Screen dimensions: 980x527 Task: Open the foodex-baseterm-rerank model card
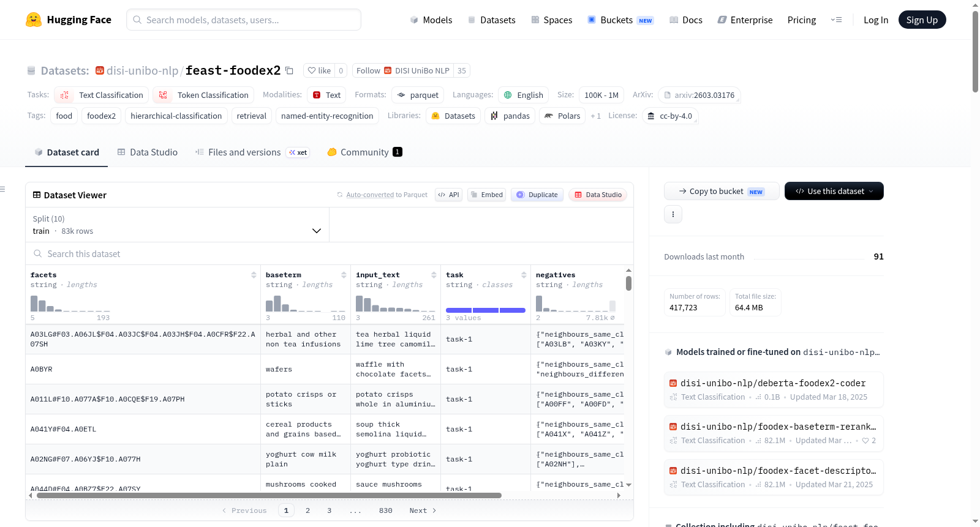[x=774, y=433]
